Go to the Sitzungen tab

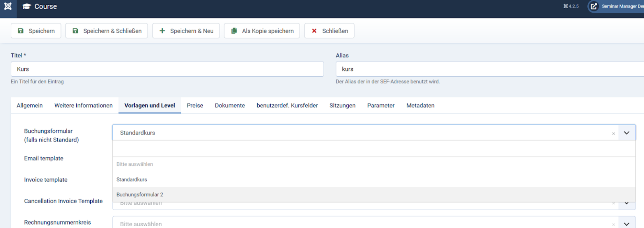click(342, 106)
